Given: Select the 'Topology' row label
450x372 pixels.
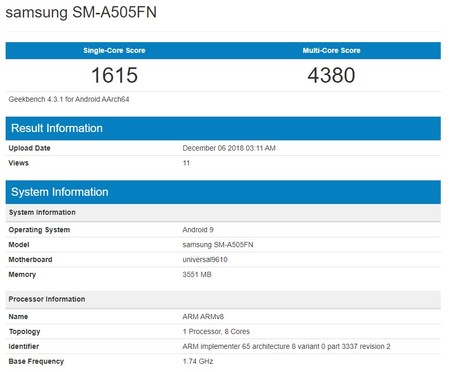Looking at the screenshot, I should tap(25, 332).
